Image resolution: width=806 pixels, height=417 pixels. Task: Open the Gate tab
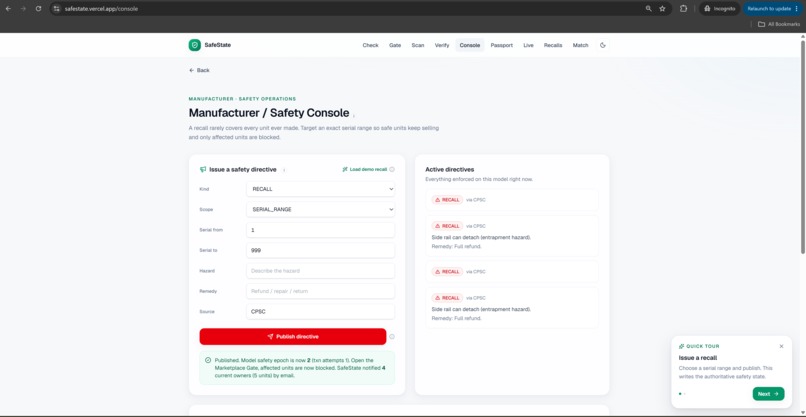(395, 45)
